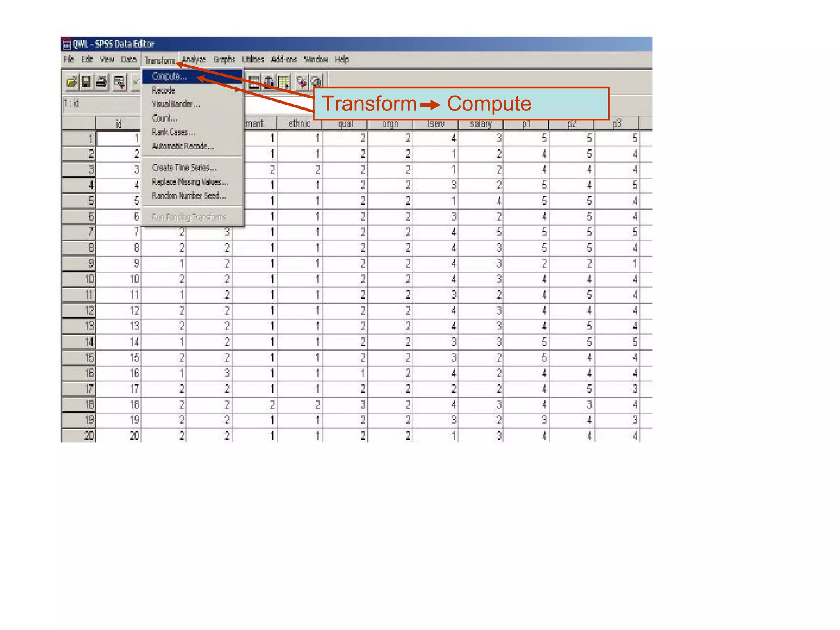
Task: Select row header 1
Action: click(78, 138)
